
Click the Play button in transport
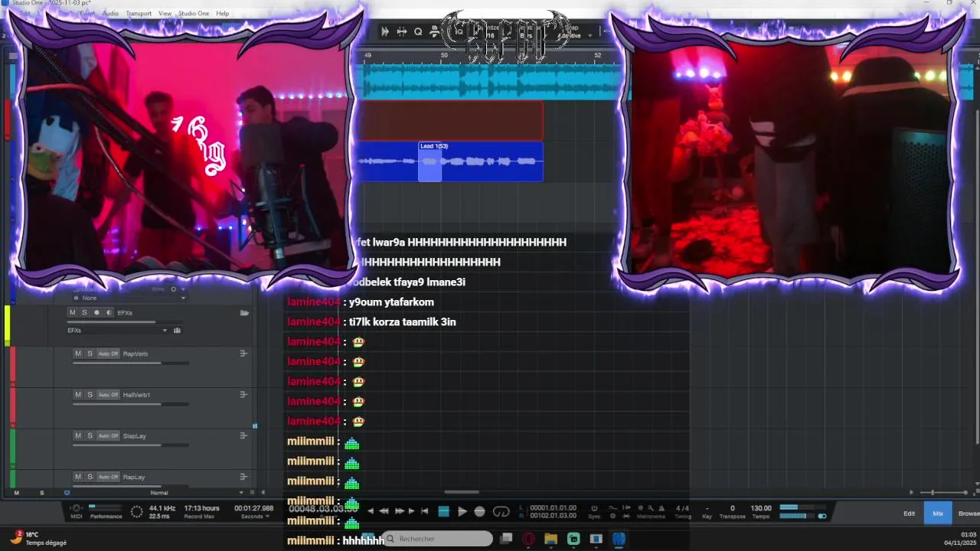[462, 511]
